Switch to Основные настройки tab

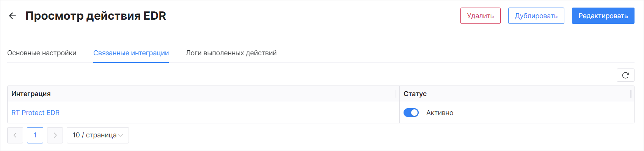[x=42, y=53]
